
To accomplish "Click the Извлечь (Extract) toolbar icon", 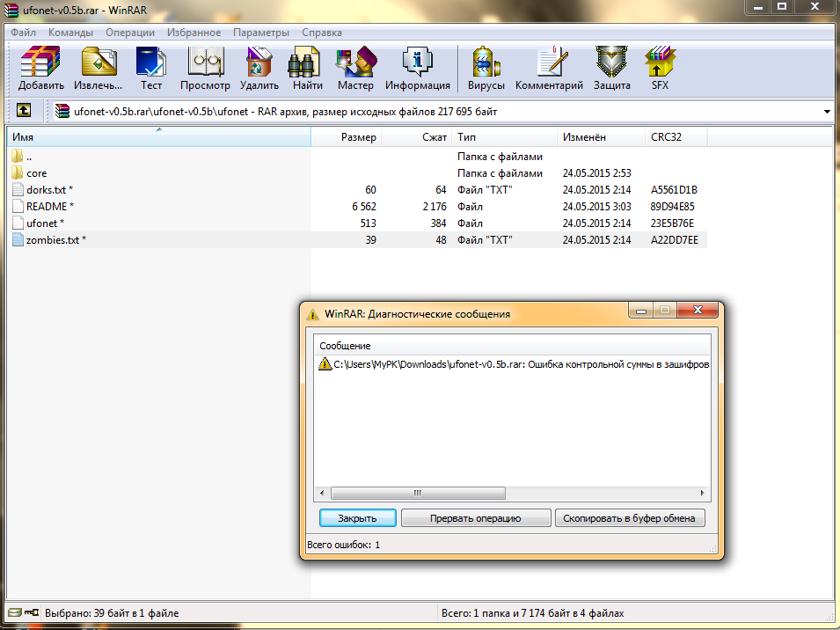I will click(x=99, y=61).
